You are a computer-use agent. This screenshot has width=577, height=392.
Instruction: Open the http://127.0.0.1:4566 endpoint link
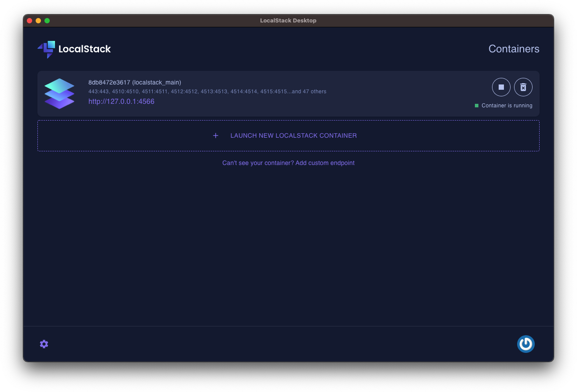tap(121, 101)
